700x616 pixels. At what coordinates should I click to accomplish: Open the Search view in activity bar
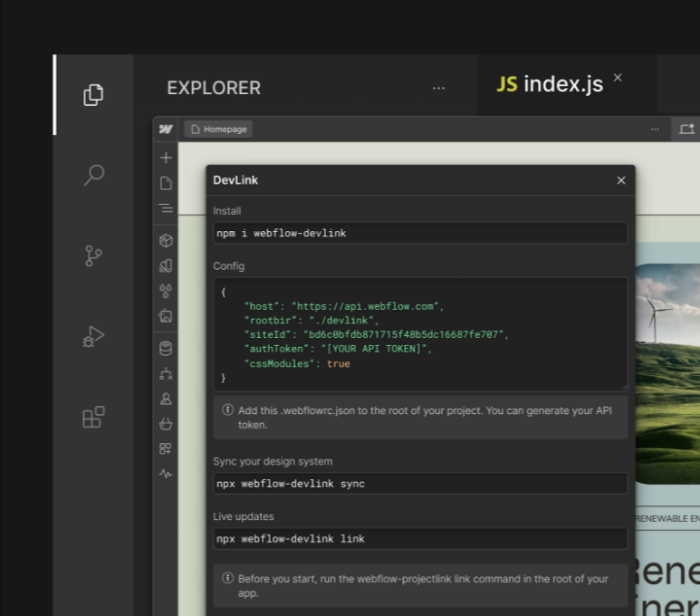[x=94, y=175]
